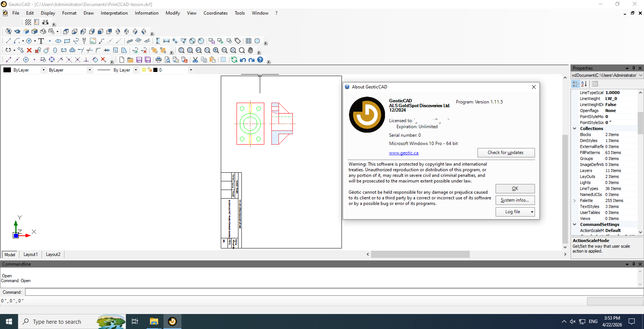Close the About GeoticCAD dialog
Viewport: 644px width, 329px height.
pyautogui.click(x=534, y=87)
